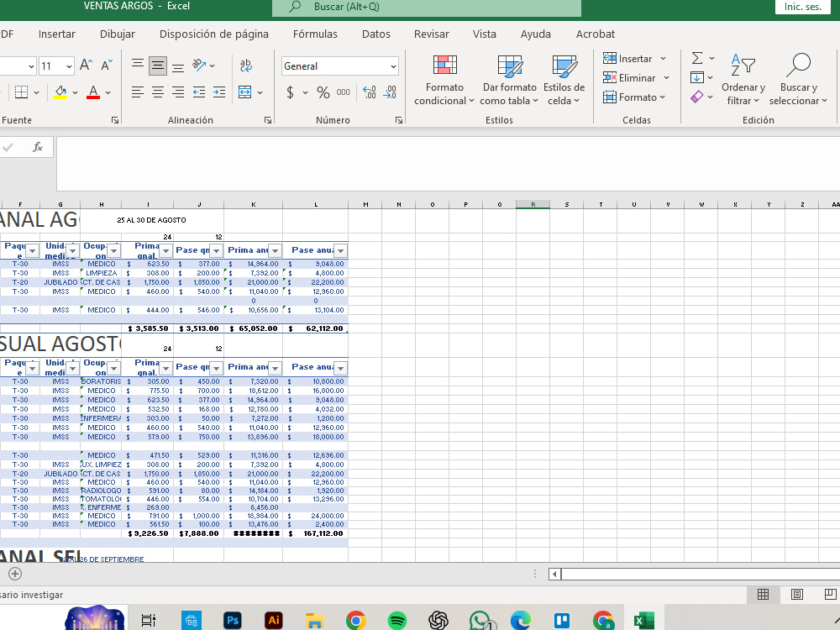Screen dimensions: 840x630
Task: Switch to Normal view in status bar
Action: pos(763,594)
